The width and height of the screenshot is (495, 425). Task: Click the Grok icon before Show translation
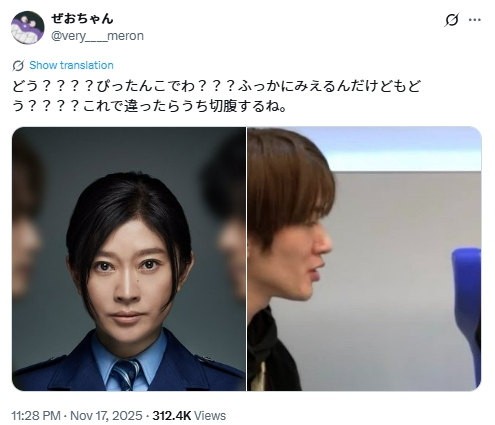pos(18,66)
